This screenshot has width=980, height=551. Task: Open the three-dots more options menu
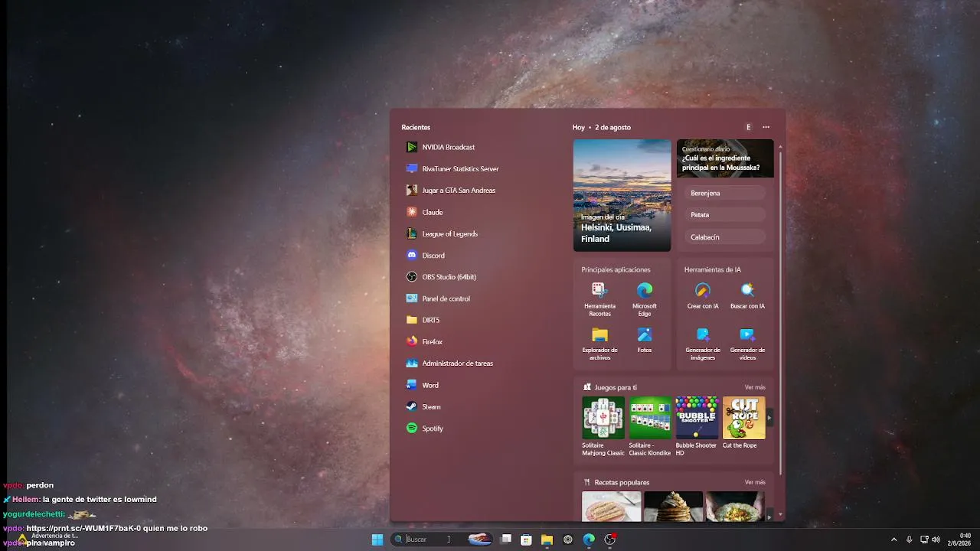(x=766, y=127)
